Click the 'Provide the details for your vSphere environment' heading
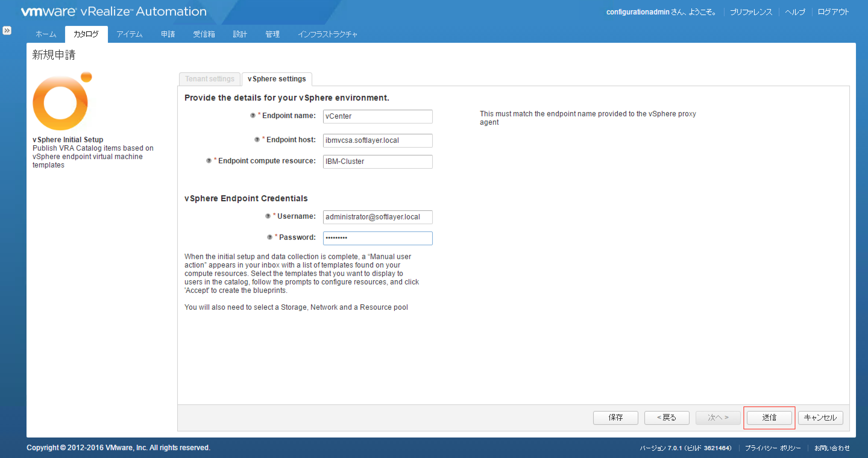 [x=287, y=98]
